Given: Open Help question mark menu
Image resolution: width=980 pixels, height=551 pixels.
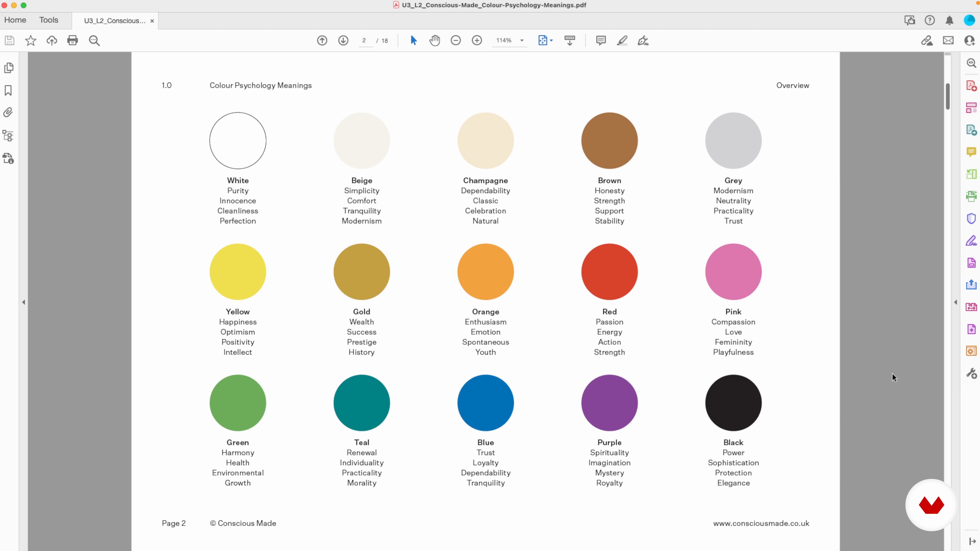Looking at the screenshot, I should [930, 20].
